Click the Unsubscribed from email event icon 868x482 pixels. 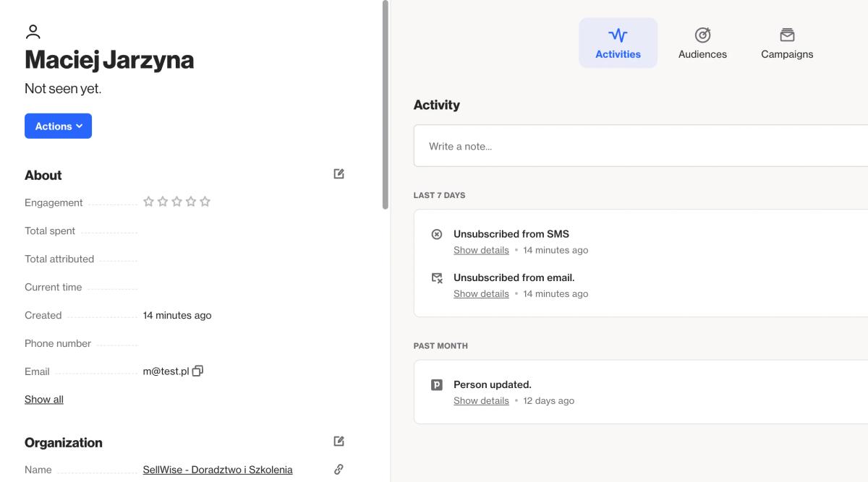436,277
